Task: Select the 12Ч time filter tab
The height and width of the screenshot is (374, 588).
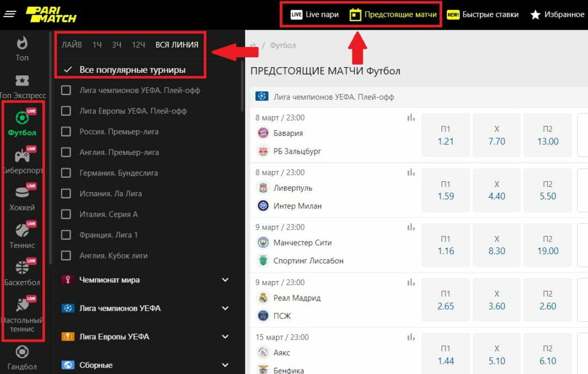Action: click(x=138, y=45)
